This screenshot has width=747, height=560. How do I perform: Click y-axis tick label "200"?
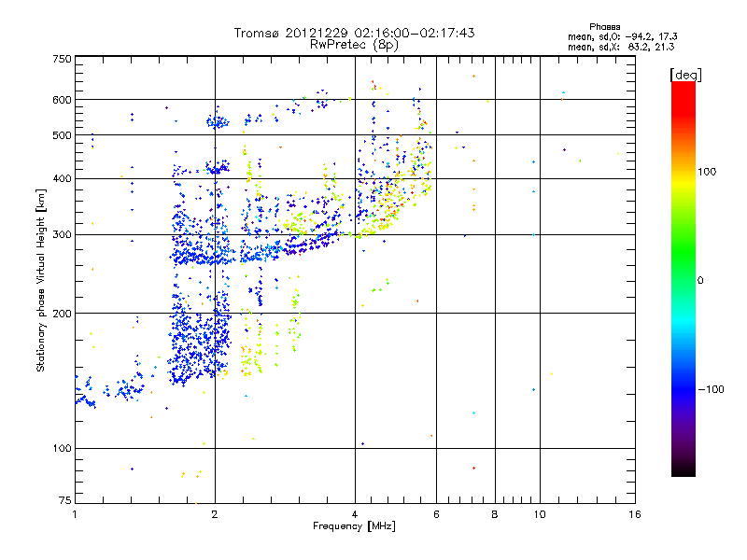63,314
